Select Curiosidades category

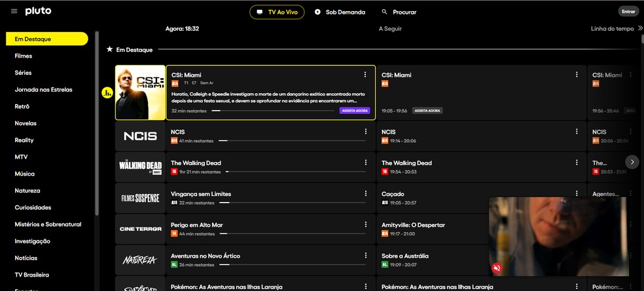33,208
